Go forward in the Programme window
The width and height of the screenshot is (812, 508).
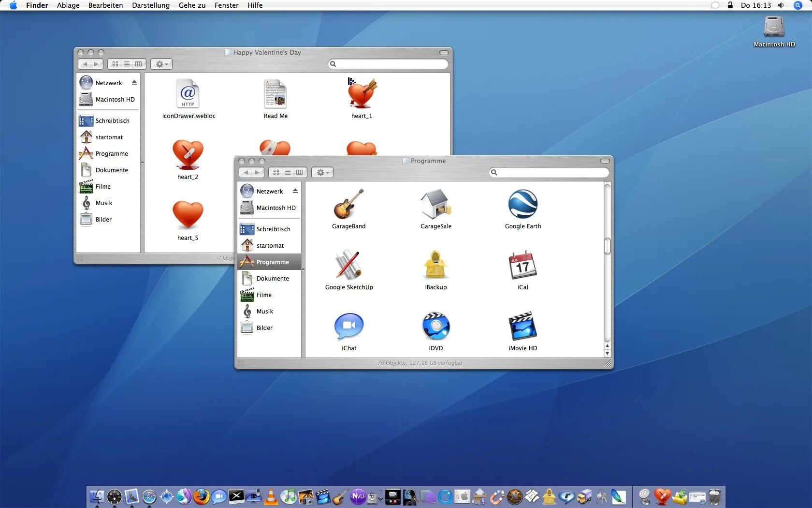click(x=258, y=172)
